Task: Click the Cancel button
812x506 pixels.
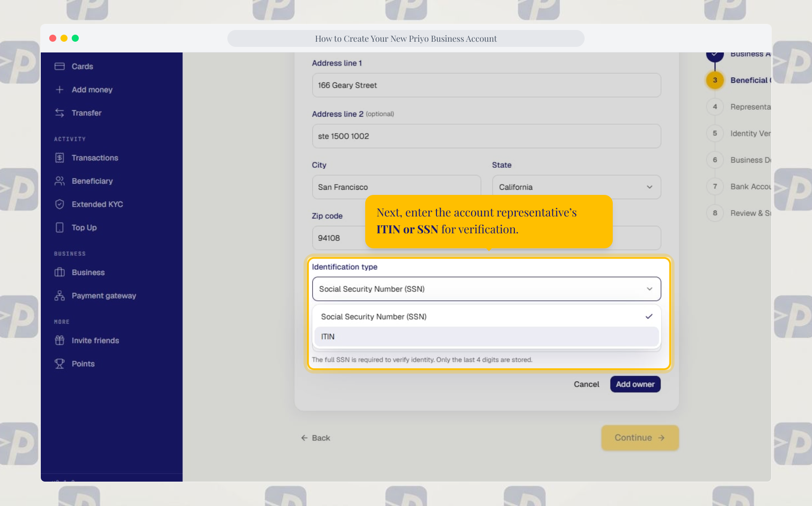Action: (x=586, y=384)
